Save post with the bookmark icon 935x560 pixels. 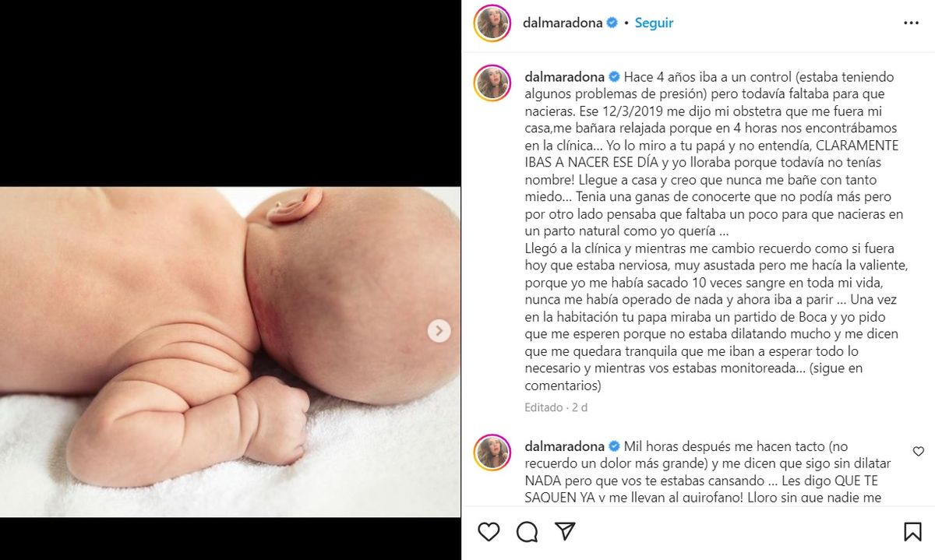(x=912, y=532)
